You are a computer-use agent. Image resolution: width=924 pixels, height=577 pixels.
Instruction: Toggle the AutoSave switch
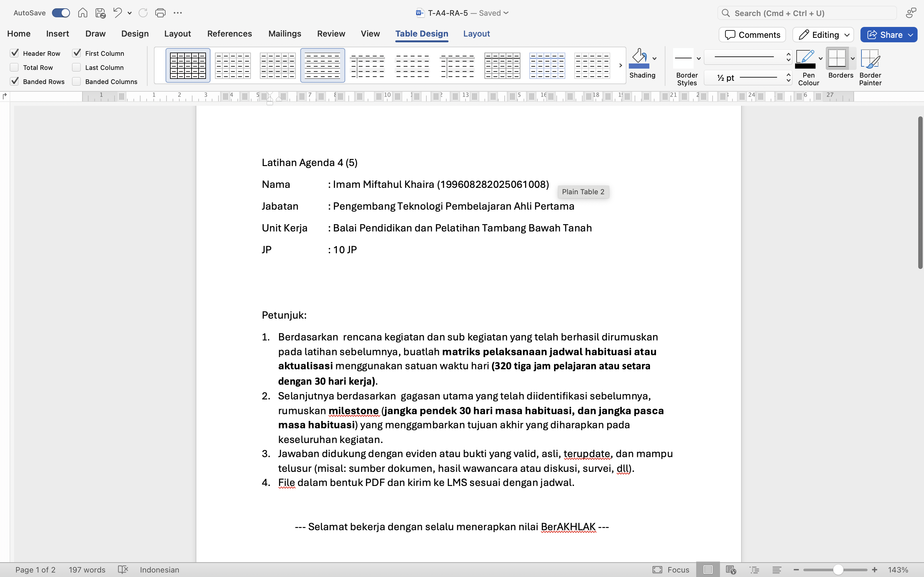point(61,13)
